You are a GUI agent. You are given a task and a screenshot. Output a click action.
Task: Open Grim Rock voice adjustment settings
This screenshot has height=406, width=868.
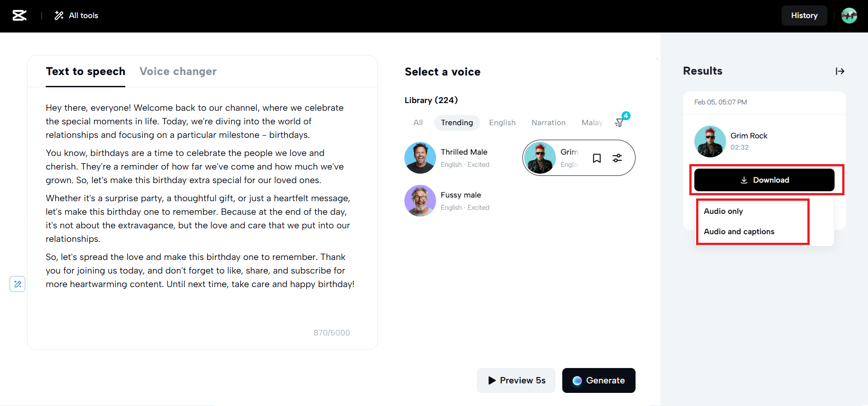click(617, 158)
